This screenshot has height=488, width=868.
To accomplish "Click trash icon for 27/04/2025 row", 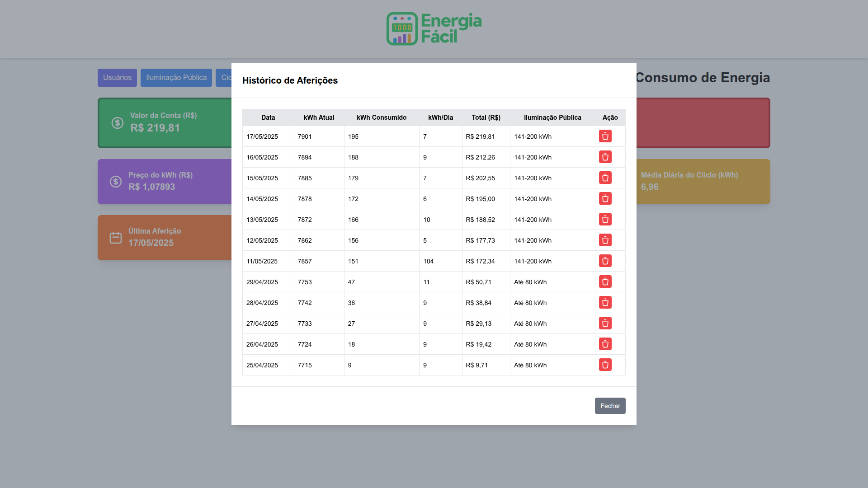I will pos(605,323).
